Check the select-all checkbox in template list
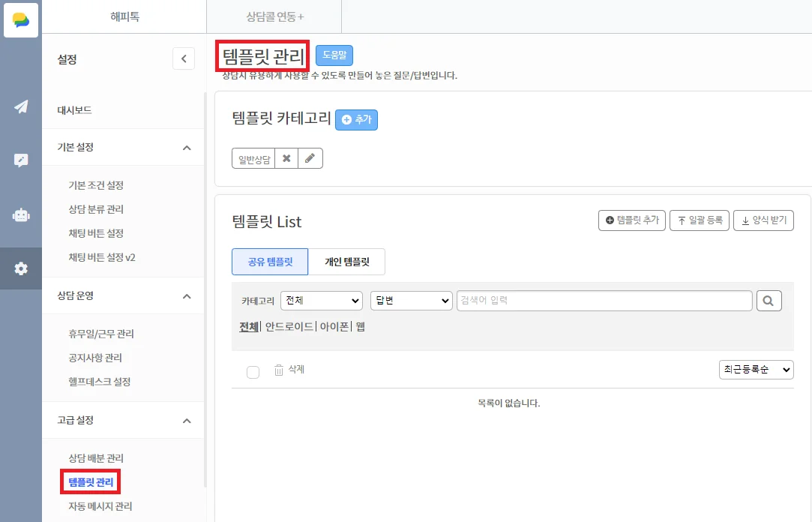This screenshot has height=522, width=812. 253,372
